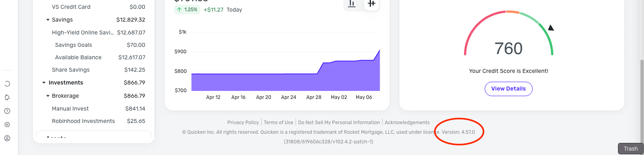Click the refresh sync icon in sidebar
Viewport: 644px width, 155px height.
[x=7, y=84]
